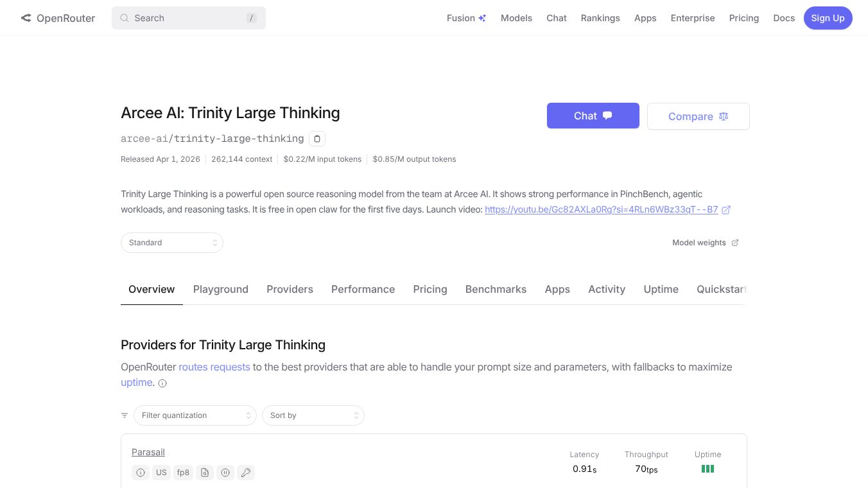Screen dimensions: 868x488
Task: Open the Sort by dropdown
Action: click(313, 415)
